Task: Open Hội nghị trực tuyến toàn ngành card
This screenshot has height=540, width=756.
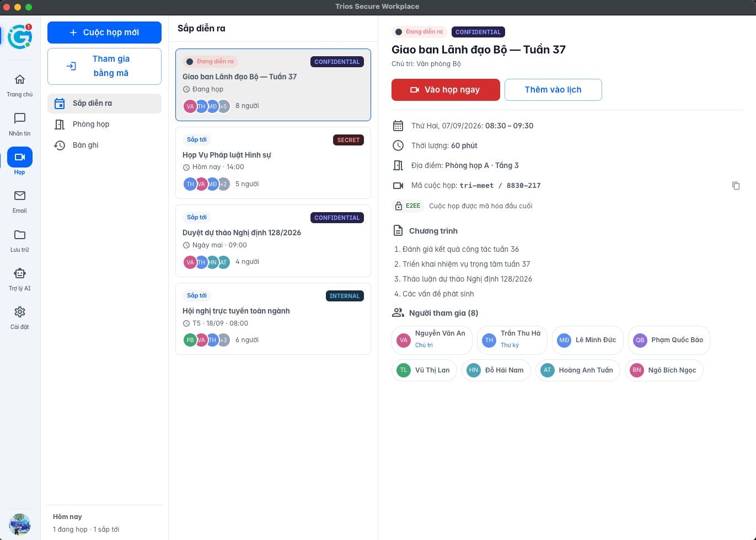Action: 273,318
